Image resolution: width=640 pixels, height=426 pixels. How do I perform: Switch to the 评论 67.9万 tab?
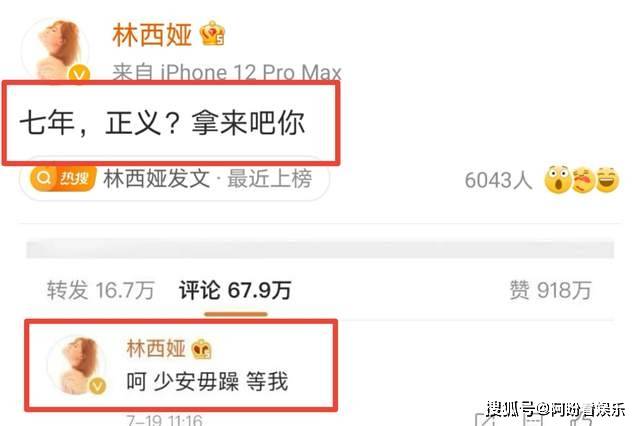[x=235, y=291]
